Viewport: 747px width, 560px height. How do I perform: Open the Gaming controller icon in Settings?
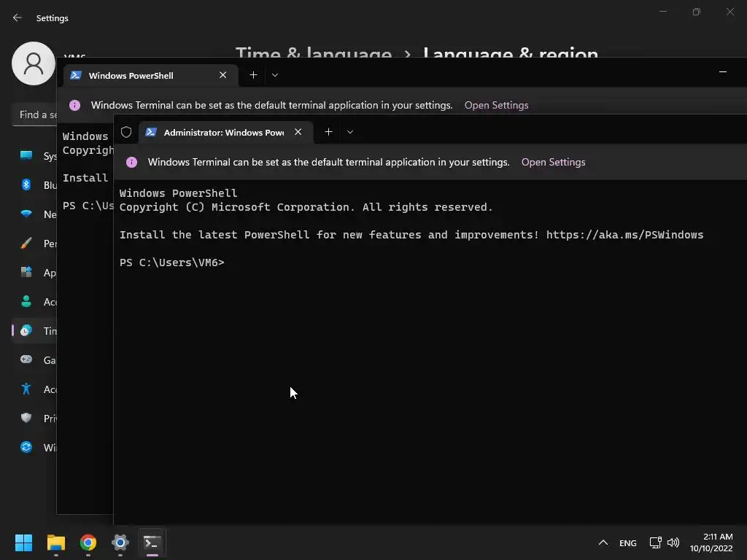pos(26,359)
